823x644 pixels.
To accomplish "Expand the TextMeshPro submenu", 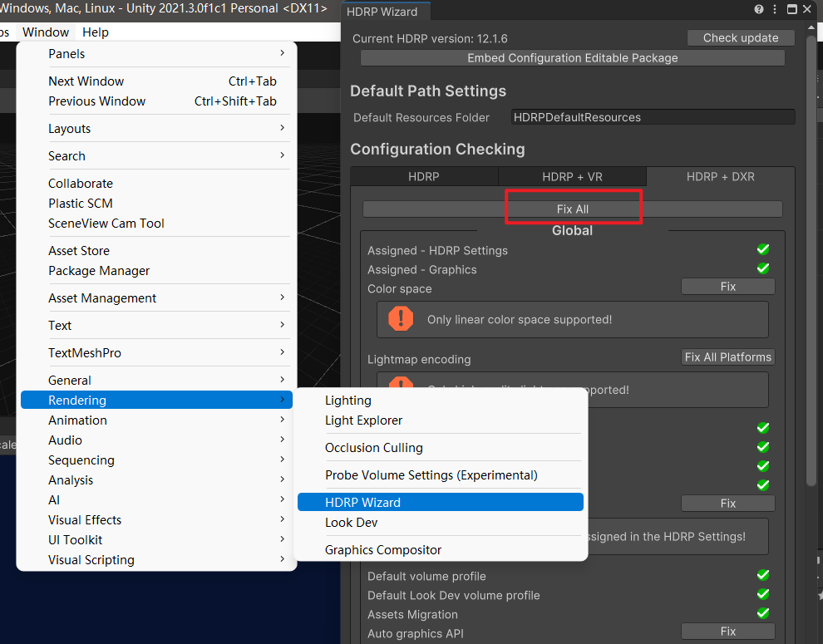I will 156,352.
